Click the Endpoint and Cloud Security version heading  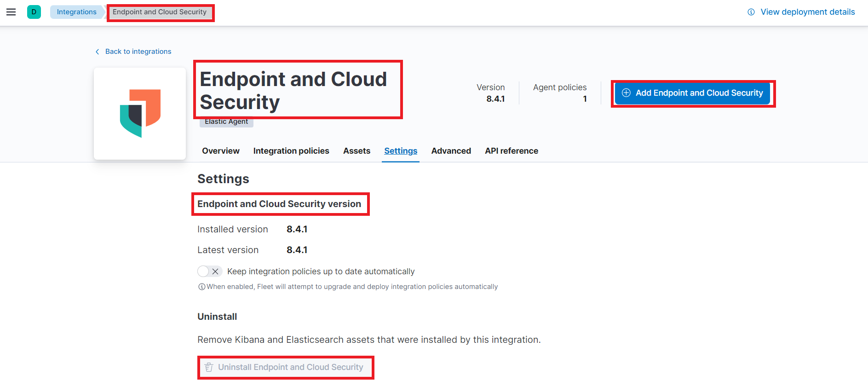pyautogui.click(x=279, y=204)
